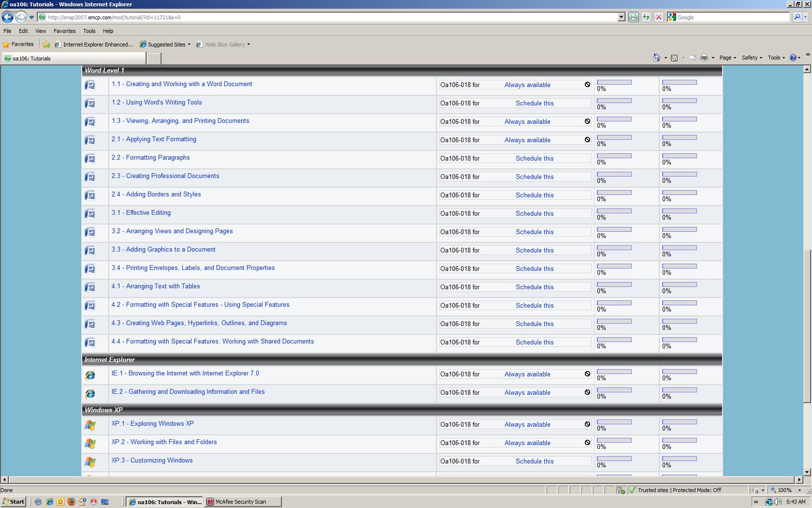Select the oa106: Tutorials tab
Screen dimensions: 812x508
click(x=73, y=59)
